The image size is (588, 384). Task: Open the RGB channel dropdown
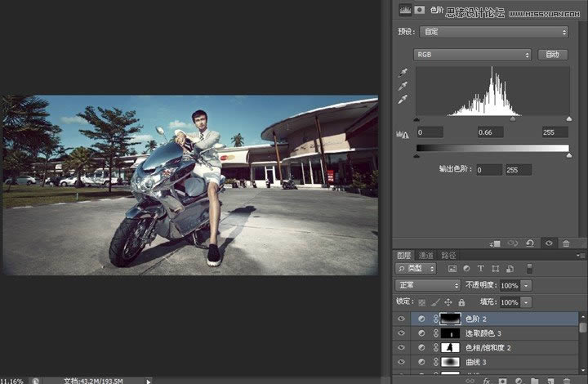click(473, 55)
